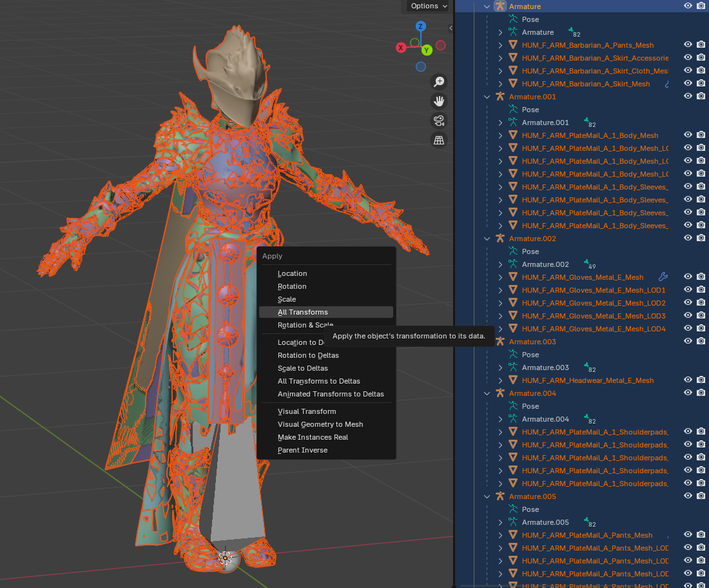Collapse the top Armature tree
This screenshot has width=709, height=588.
487,6
